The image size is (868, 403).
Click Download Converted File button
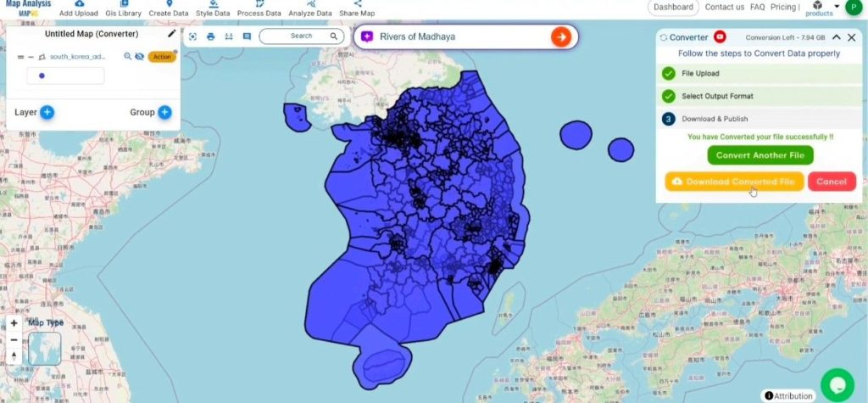[734, 182]
